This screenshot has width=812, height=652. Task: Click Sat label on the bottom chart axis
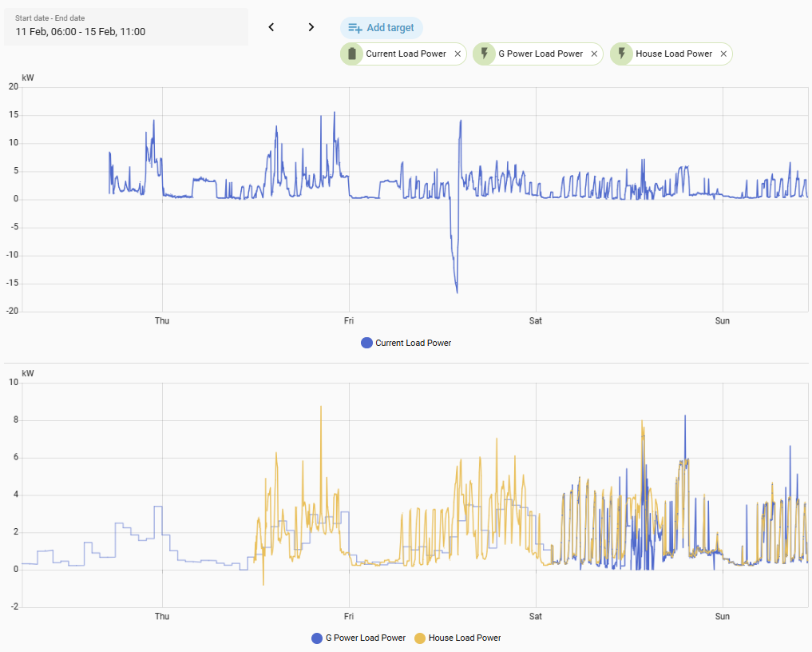coord(536,616)
